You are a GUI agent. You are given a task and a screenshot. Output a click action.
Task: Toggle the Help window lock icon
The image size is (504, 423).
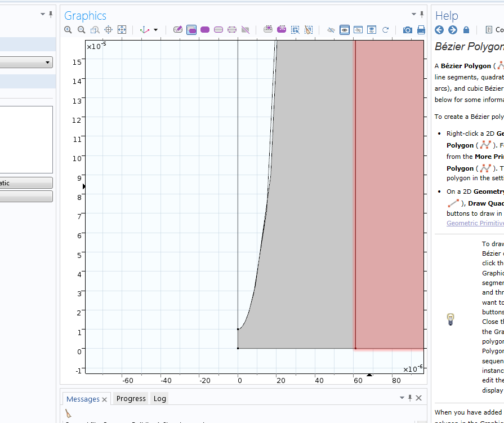coord(466,30)
